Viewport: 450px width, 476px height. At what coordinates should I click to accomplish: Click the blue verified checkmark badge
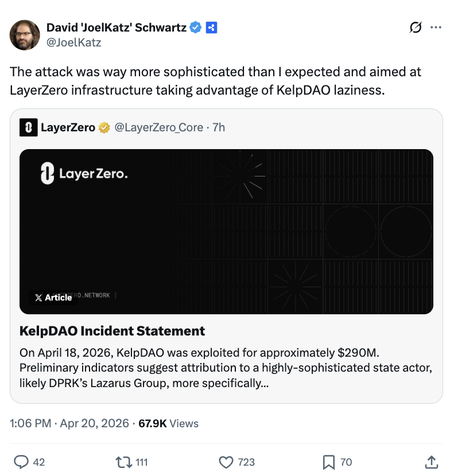point(196,28)
